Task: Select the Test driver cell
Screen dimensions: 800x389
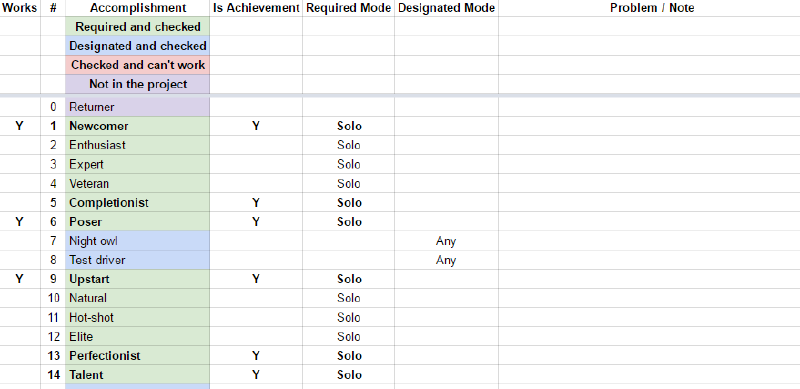Action: click(138, 260)
